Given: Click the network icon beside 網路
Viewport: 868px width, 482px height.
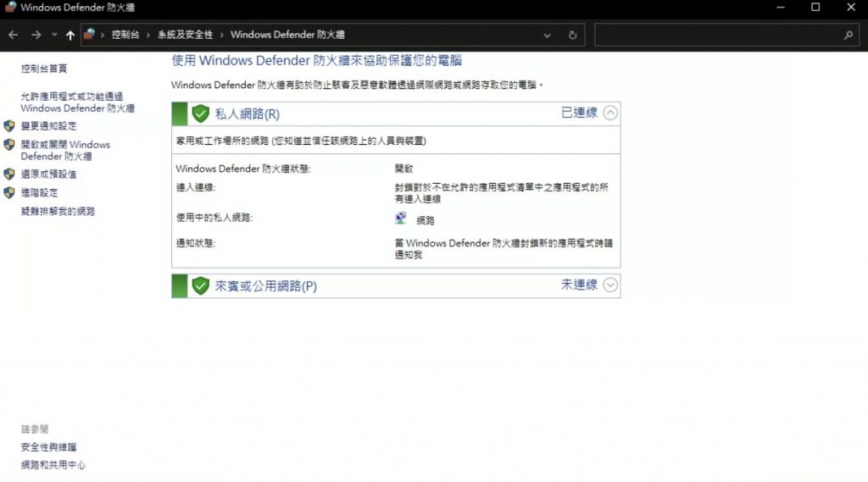Looking at the screenshot, I should tap(401, 219).
